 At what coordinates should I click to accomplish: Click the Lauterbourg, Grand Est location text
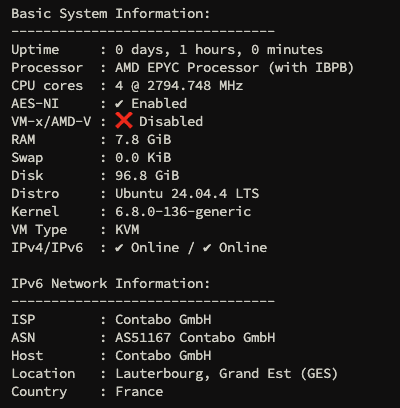click(x=203, y=374)
